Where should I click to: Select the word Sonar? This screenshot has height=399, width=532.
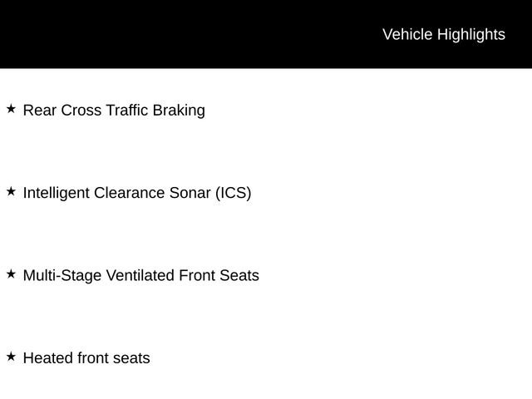tap(190, 193)
